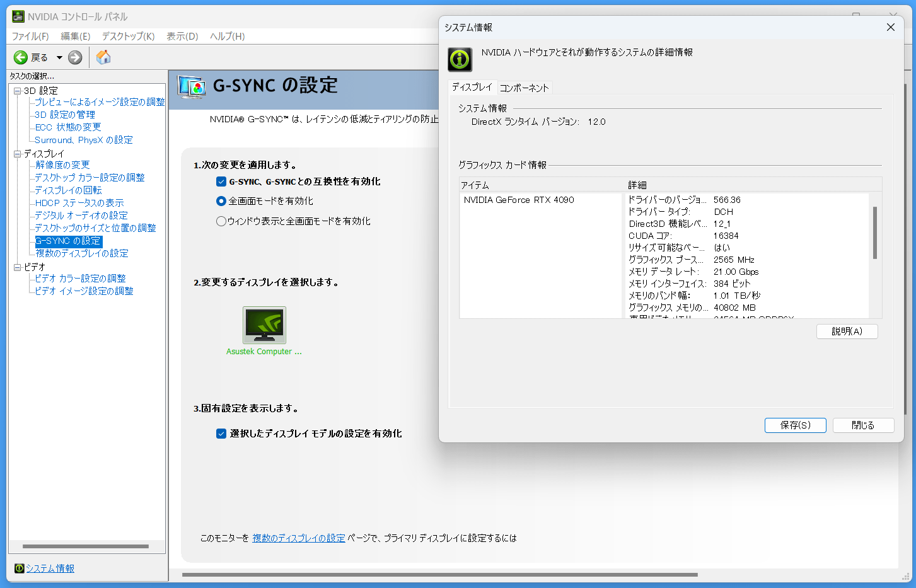Select NVIDIA GeForce RTX 4090 list item
Screen dimensions: 916x588
pos(519,200)
